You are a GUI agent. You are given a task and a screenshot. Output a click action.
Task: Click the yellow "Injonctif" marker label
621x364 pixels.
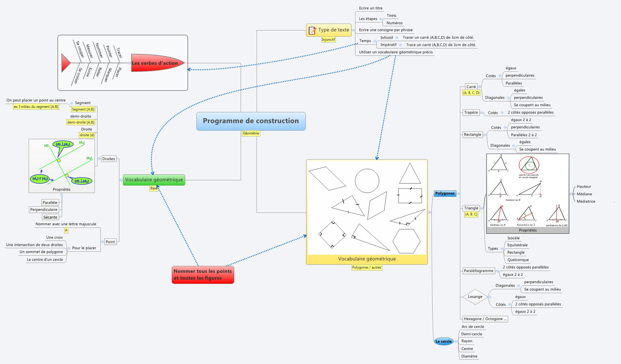click(x=329, y=39)
